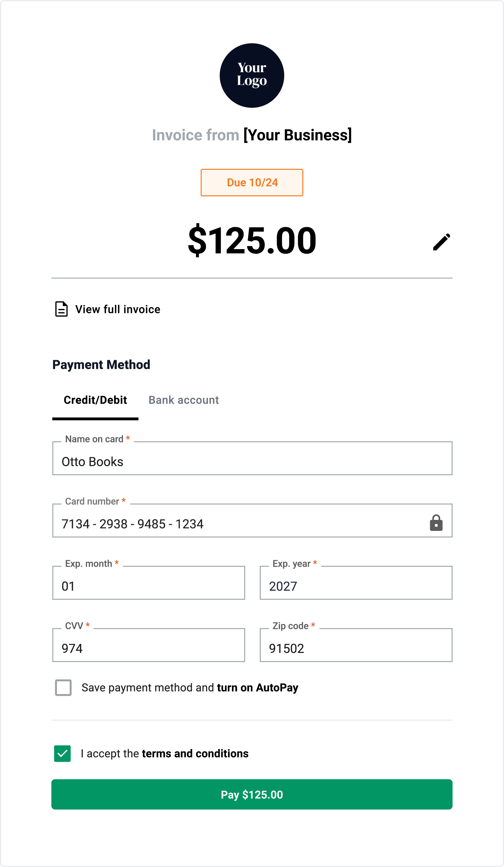This screenshot has height=867, width=504.
Task: Click the document icon beside View full invoice
Action: tap(61, 309)
